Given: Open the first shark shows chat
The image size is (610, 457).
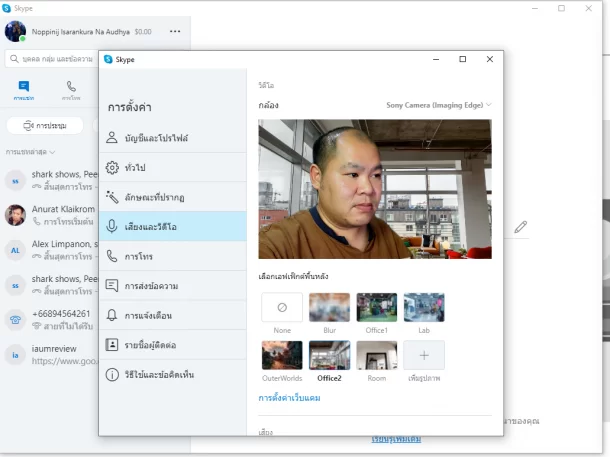Looking at the screenshot, I should [x=50, y=180].
